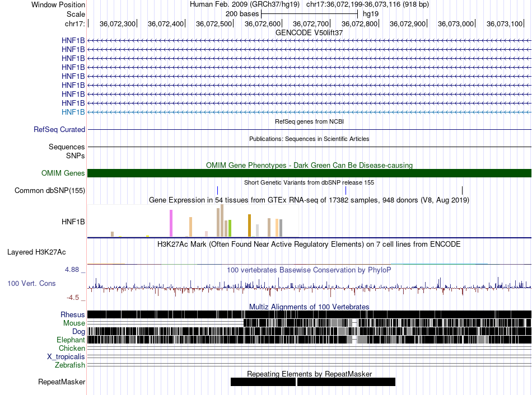Click the Elephant alignment label
The height and width of the screenshot is (395, 532).
[x=71, y=340]
